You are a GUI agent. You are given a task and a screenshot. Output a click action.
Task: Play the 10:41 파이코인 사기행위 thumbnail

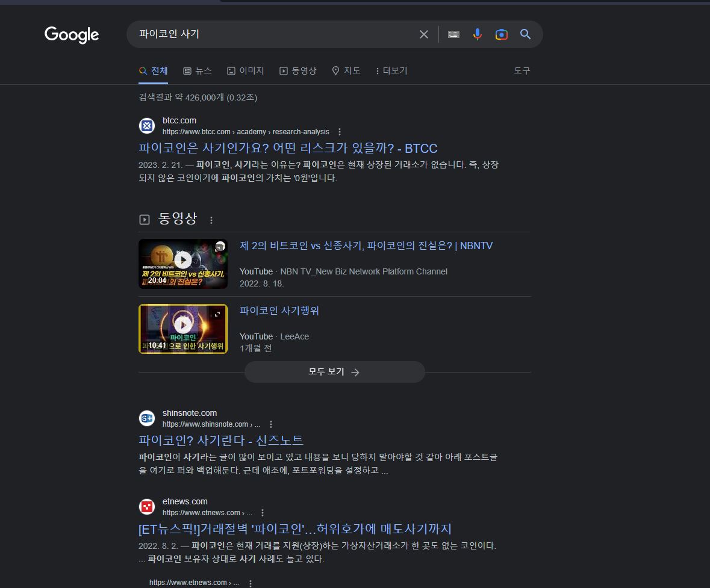pos(183,329)
